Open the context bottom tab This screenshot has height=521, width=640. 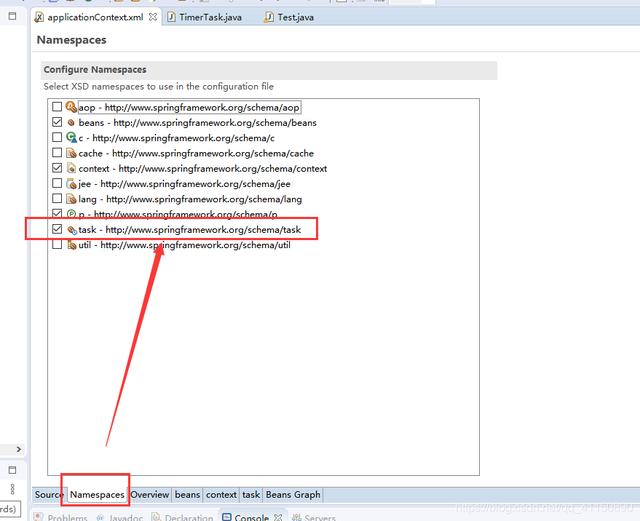(x=221, y=494)
